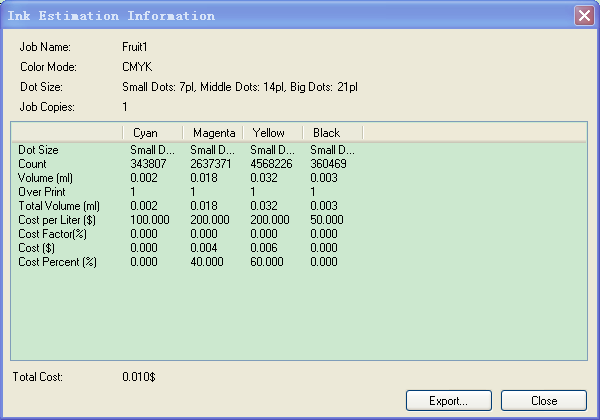
Task: Click the Job Name value Fruit1
Action: 135,47
